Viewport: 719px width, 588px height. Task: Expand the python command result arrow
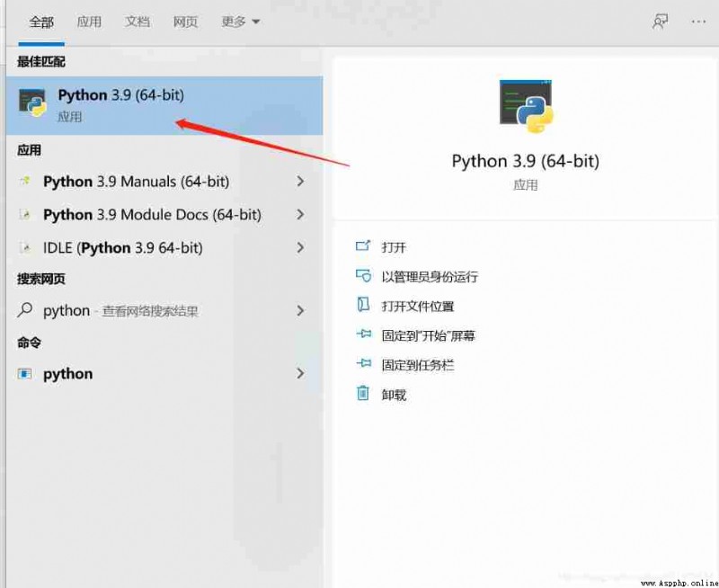coord(300,373)
